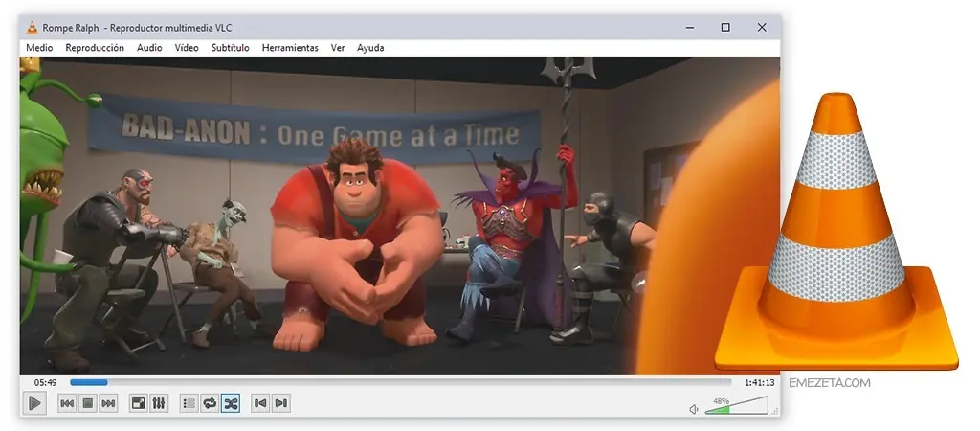Viewport: 980px width, 431px height.
Task: Open the Audio menu
Action: tap(149, 48)
